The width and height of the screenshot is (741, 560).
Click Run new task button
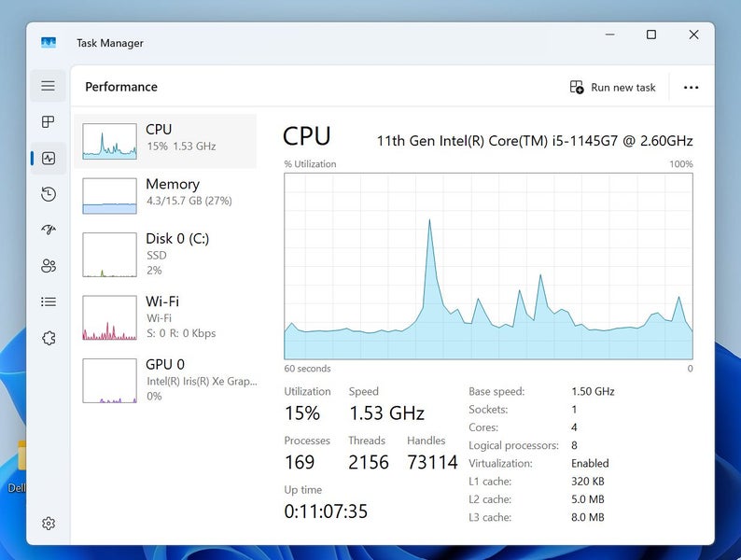[x=613, y=87]
